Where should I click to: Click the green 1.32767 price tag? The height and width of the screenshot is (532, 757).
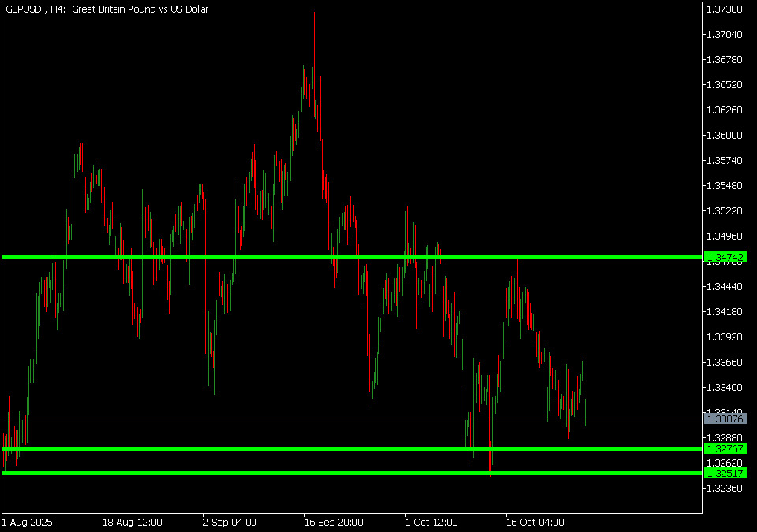(725, 448)
